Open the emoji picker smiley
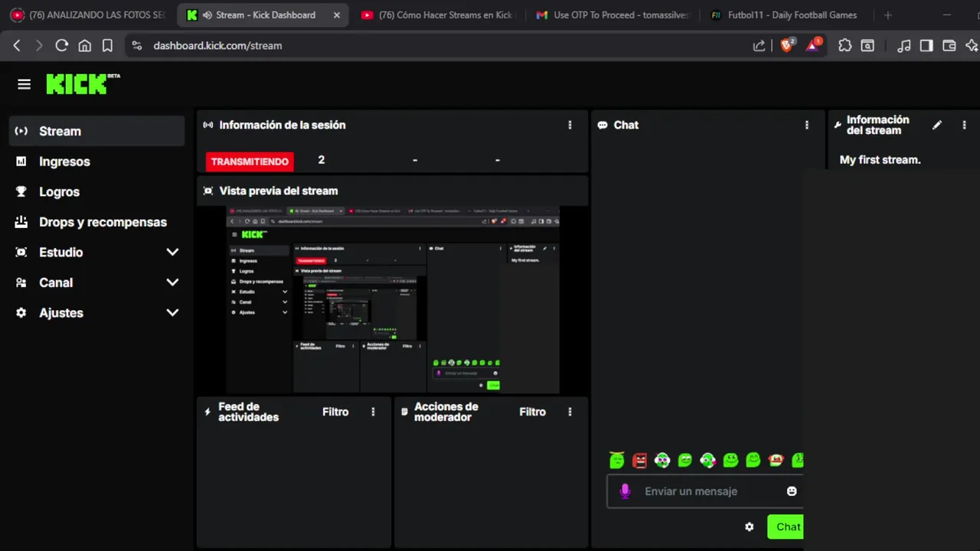 [792, 491]
